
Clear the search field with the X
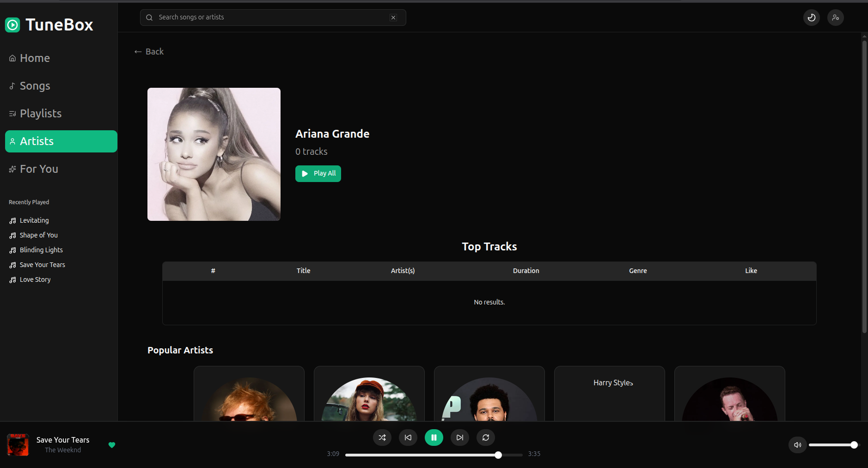pos(393,17)
